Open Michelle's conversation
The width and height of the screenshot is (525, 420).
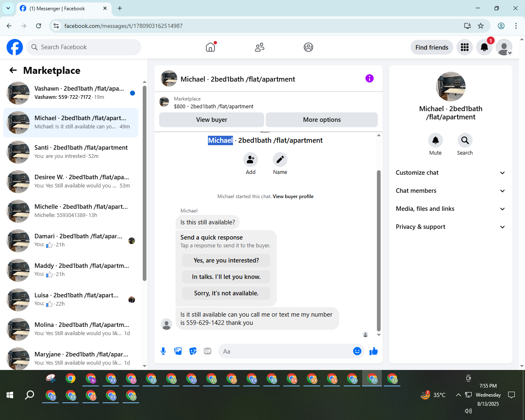point(71,211)
